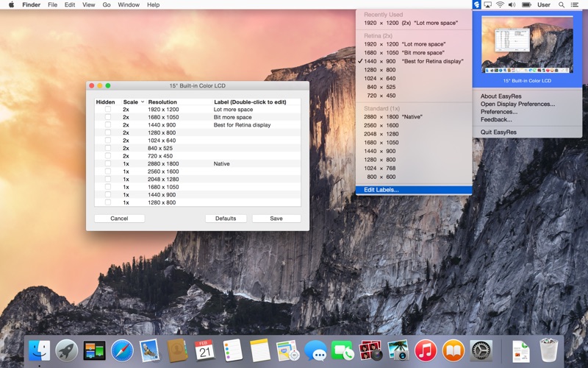Image resolution: width=588 pixels, height=368 pixels.
Task: Check the battery status icon
Action: tap(526, 4)
